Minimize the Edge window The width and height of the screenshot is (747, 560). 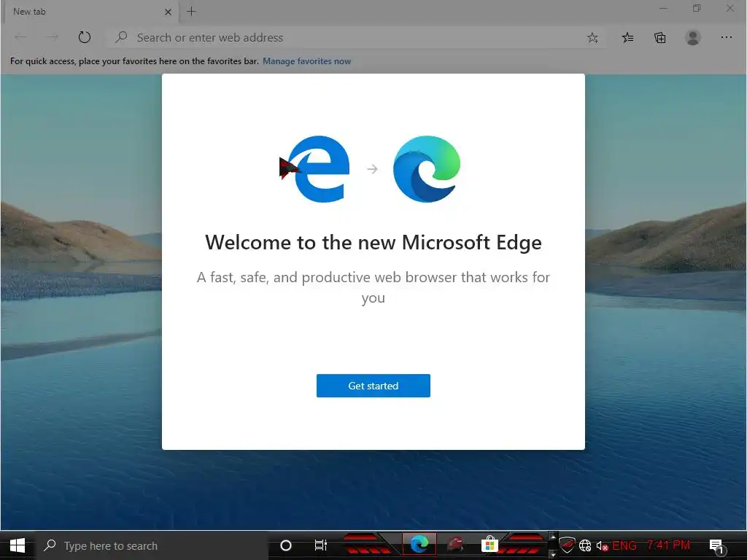click(x=663, y=8)
